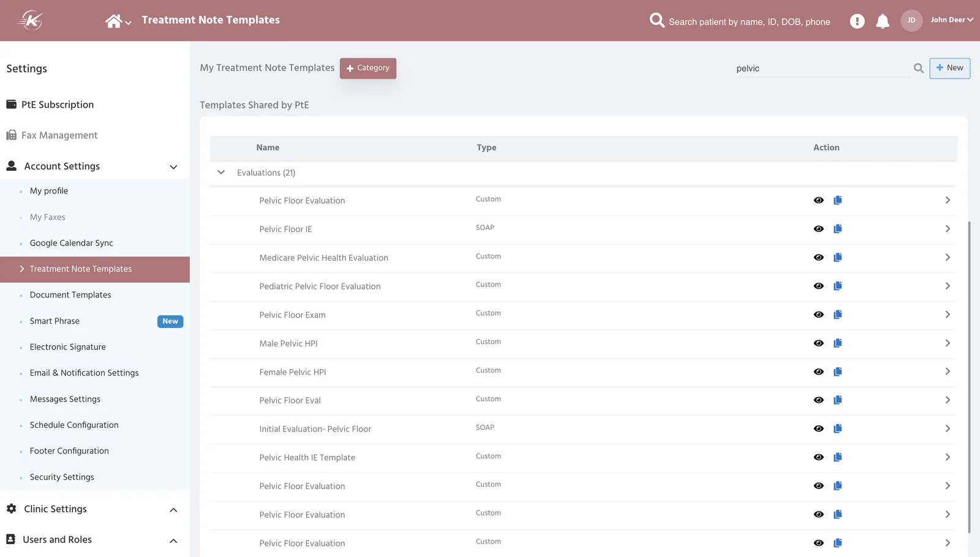Preview Male Pelvic HPI eye icon

(x=818, y=343)
